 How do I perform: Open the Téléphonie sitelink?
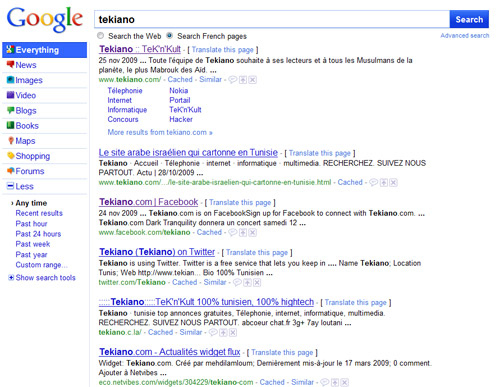pos(125,91)
